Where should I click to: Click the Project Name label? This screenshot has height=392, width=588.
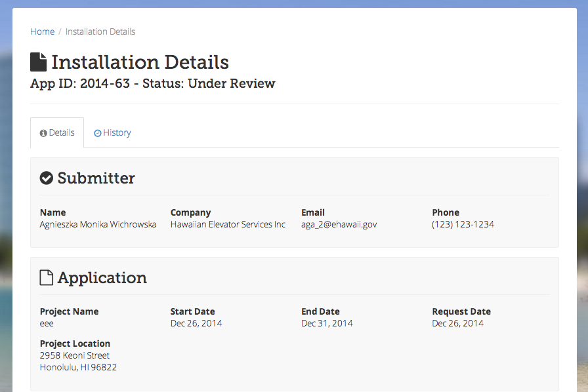(70, 311)
